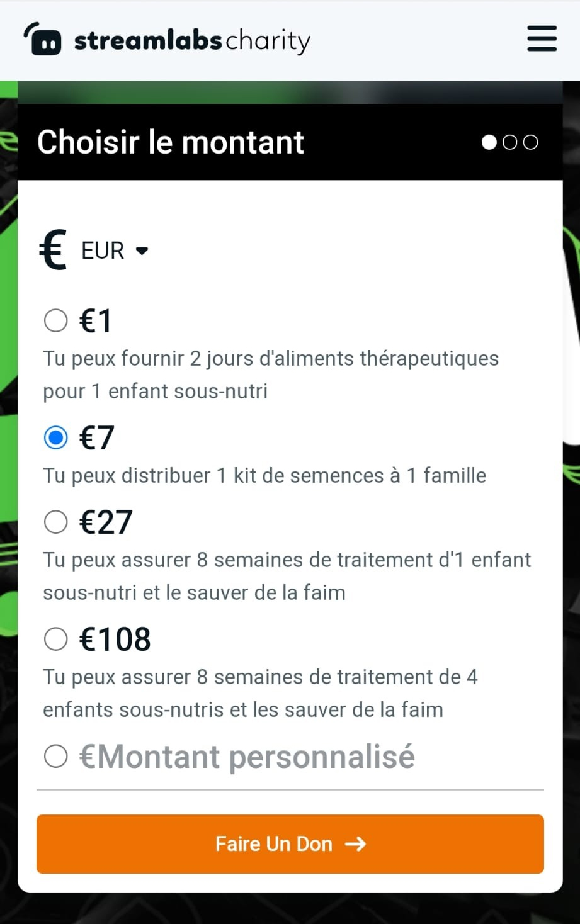Click the large euro currency symbol
This screenshot has height=924, width=580.
coord(54,250)
